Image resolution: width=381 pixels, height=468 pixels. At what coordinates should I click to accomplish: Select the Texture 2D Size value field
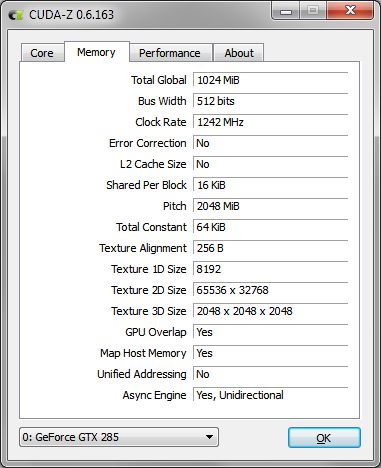[270, 290]
